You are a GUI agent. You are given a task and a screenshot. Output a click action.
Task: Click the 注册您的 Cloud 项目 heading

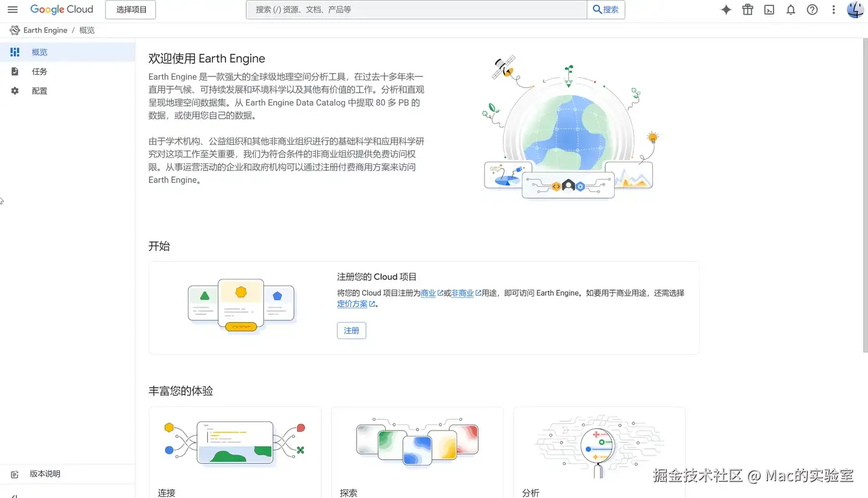377,277
